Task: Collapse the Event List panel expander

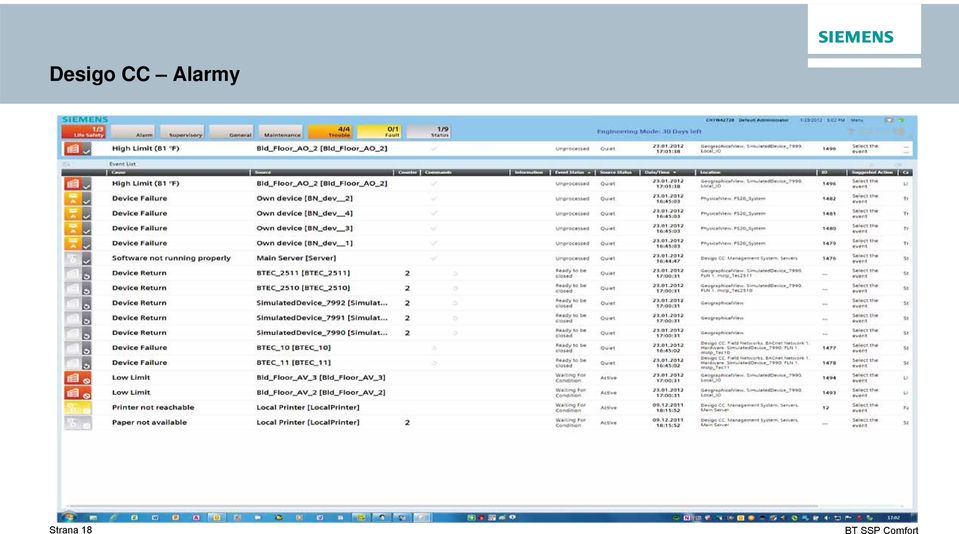Action: coord(67,164)
